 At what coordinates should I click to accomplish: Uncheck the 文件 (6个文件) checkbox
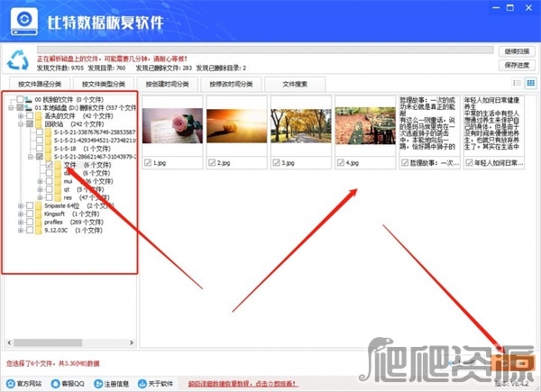50,165
